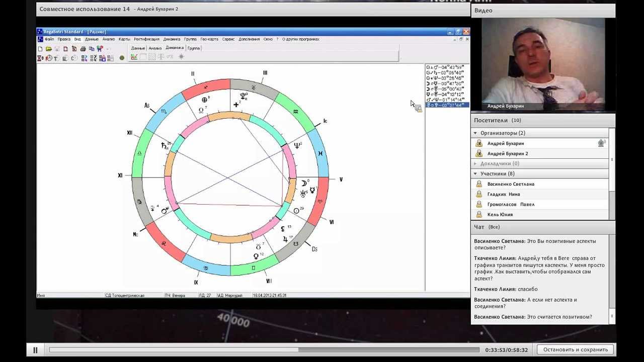
Task: Click the Open folder icon in toolbar
Action: coord(49,49)
